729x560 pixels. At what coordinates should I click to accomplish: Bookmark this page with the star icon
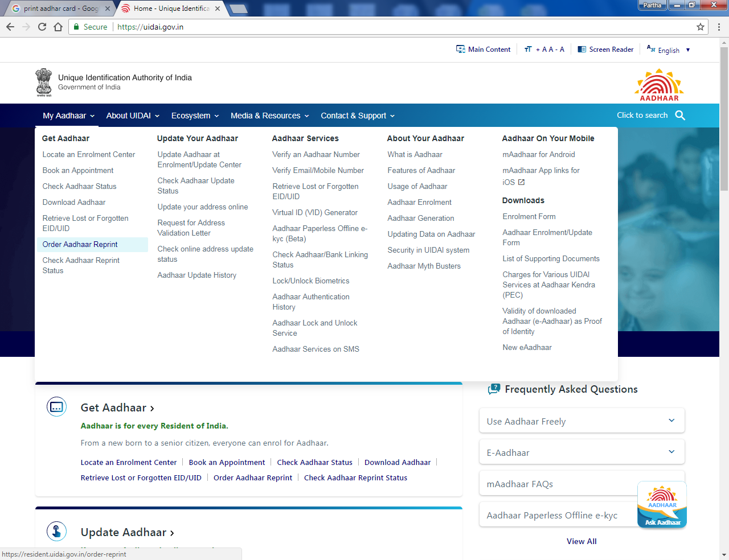click(x=701, y=27)
